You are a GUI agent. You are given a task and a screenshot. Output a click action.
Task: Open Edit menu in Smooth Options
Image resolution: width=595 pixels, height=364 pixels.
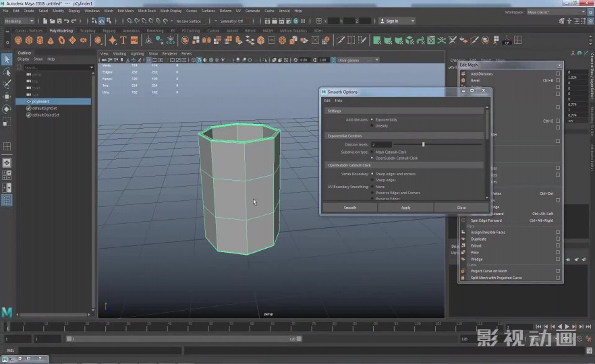click(x=327, y=100)
